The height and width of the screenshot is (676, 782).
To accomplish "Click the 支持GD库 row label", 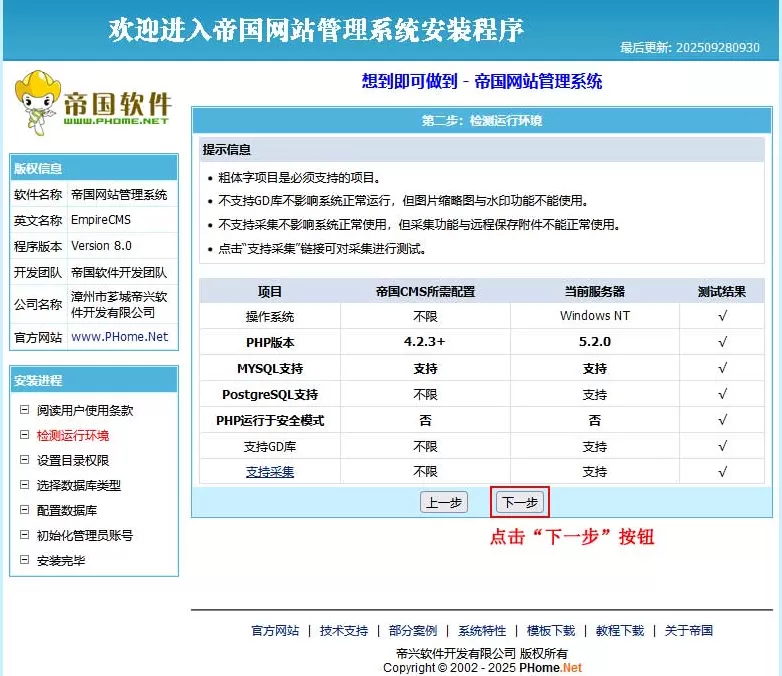I will click(270, 446).
